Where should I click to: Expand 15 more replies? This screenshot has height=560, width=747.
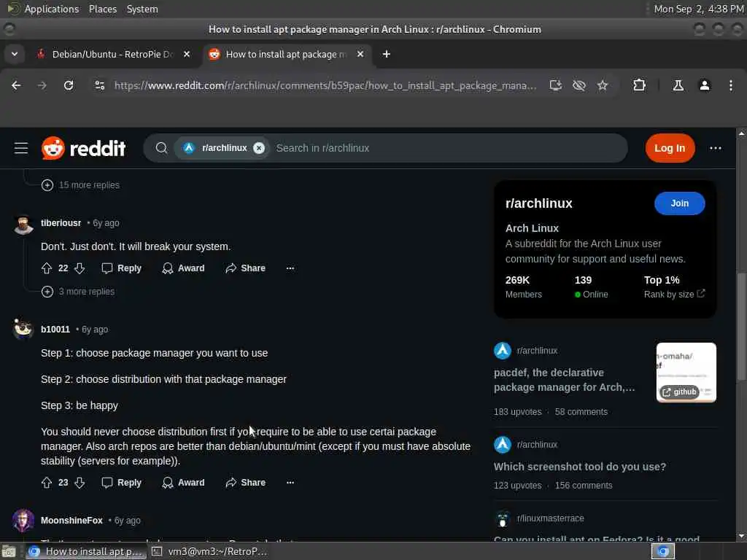point(80,184)
